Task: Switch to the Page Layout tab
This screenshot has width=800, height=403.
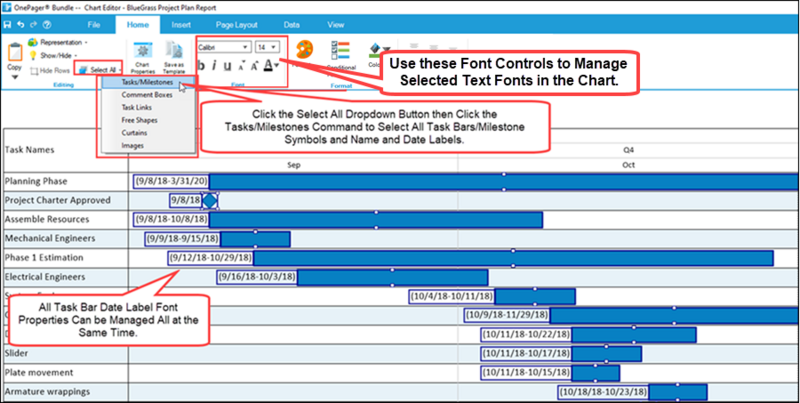Action: pyautogui.click(x=237, y=24)
